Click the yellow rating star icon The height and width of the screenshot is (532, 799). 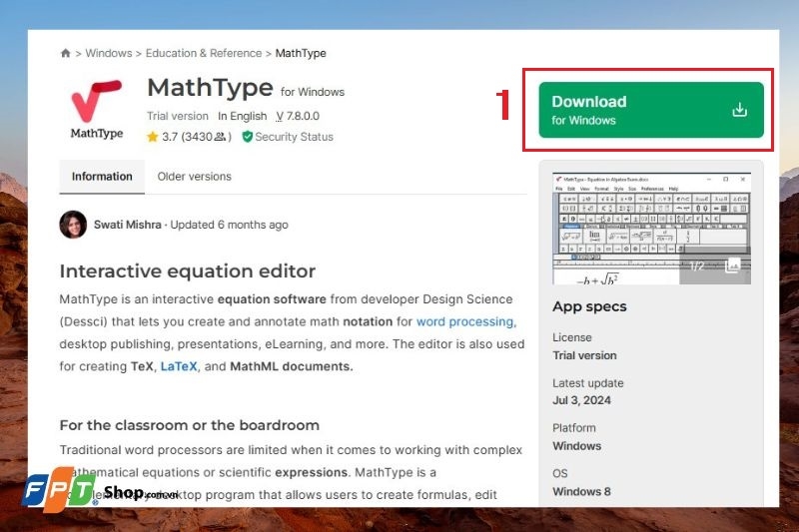tap(152, 137)
